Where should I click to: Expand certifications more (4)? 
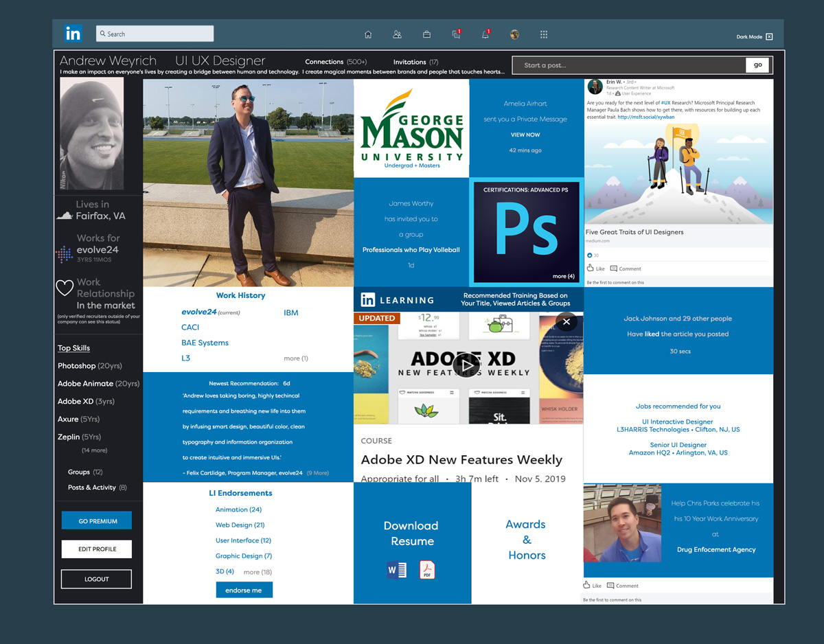(563, 276)
